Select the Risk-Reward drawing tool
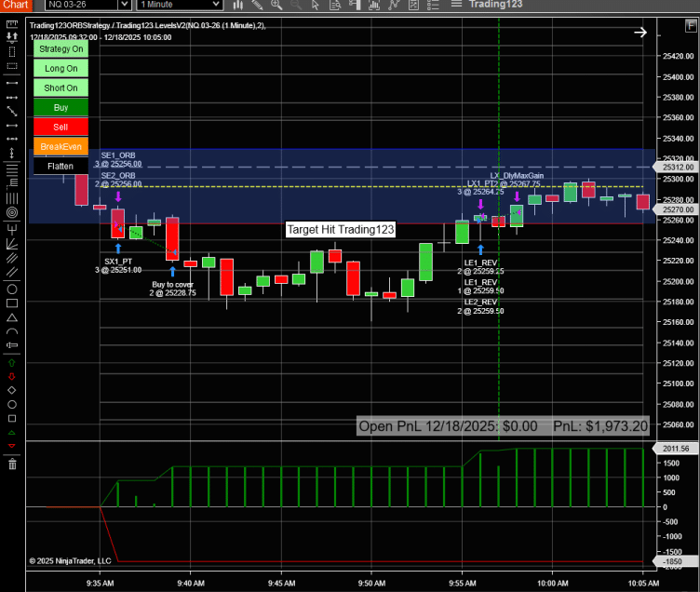This screenshot has height=592, width=700. pos(12,37)
